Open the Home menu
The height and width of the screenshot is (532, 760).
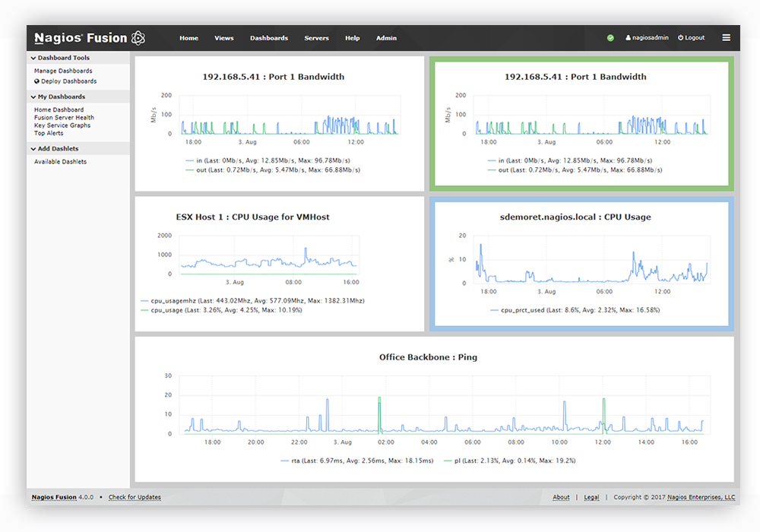click(188, 38)
